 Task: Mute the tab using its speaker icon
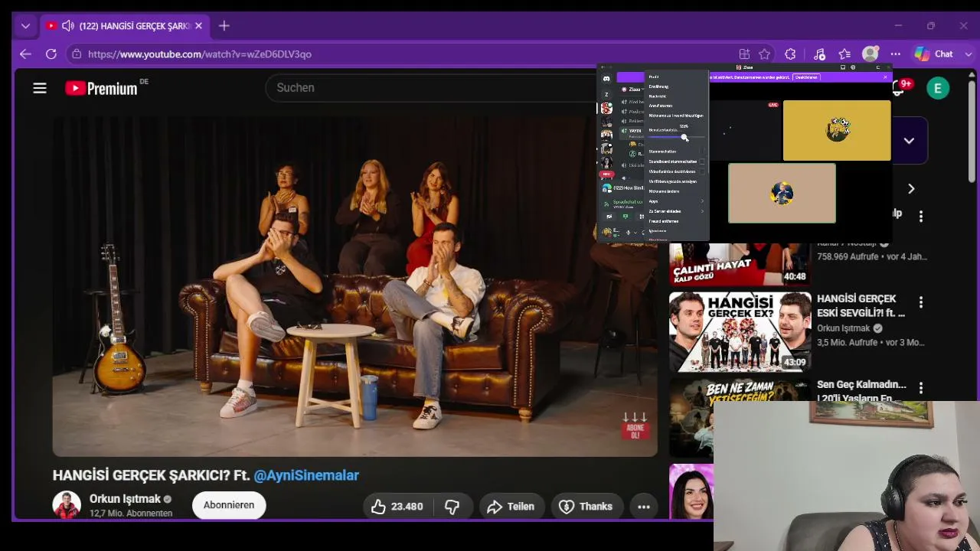pyautogui.click(x=67, y=26)
